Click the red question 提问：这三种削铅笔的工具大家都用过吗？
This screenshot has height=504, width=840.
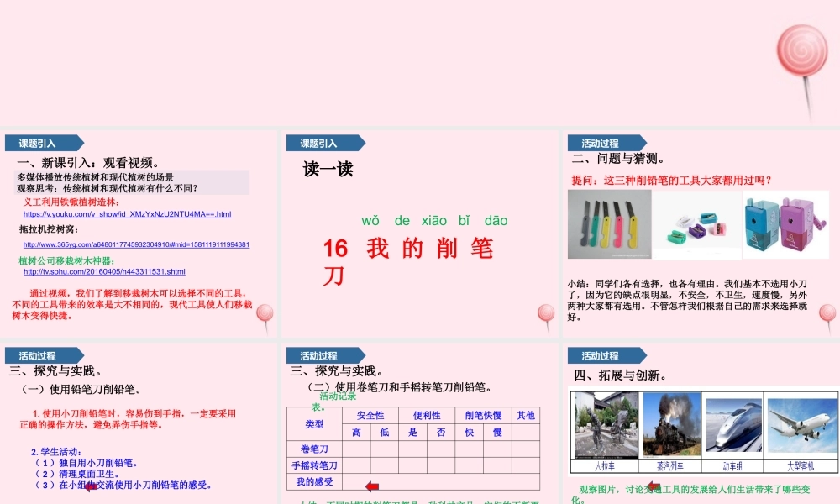[672, 181]
